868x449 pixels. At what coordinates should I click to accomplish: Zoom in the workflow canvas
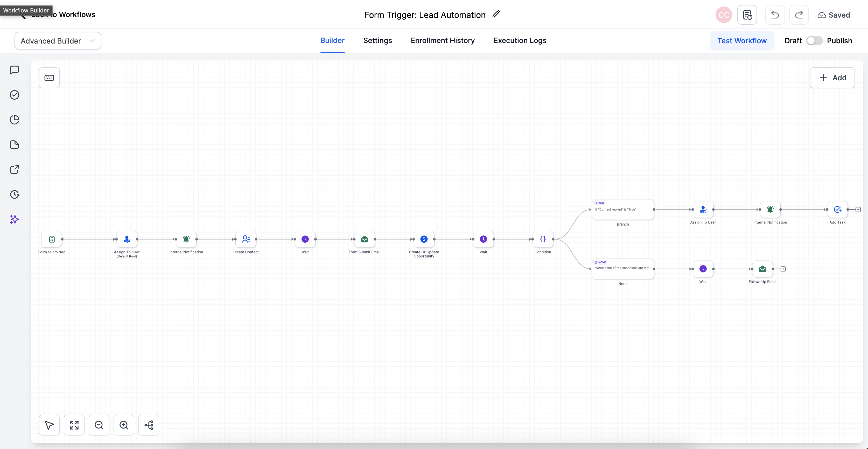pos(124,425)
